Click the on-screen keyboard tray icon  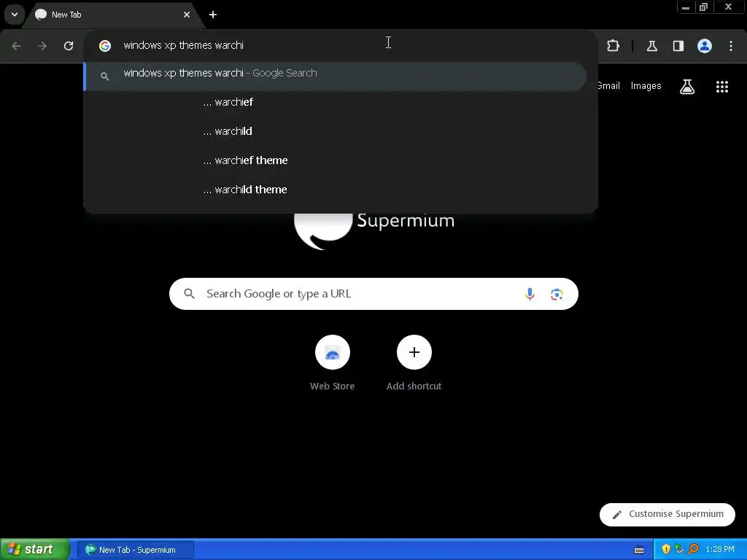pyautogui.click(x=639, y=550)
